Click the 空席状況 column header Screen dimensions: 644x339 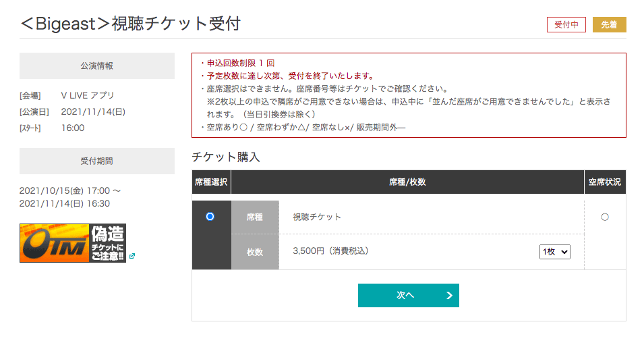click(604, 182)
